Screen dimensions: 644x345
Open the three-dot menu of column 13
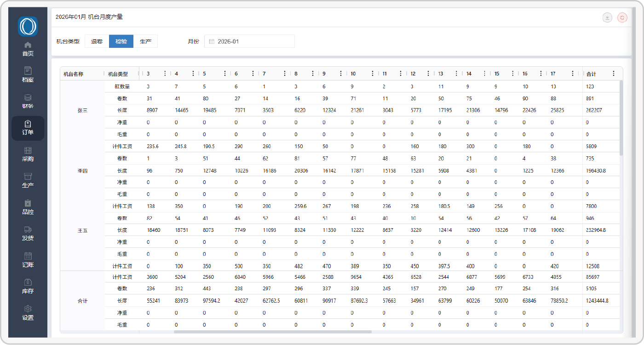(457, 74)
